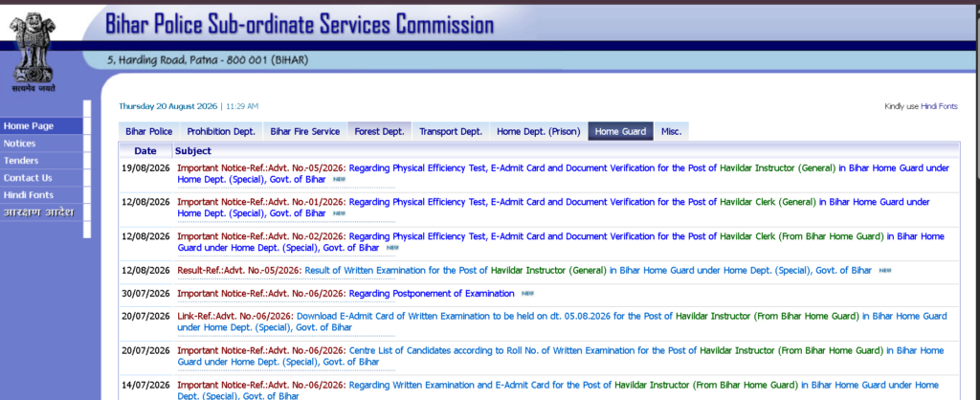
Task: Open the Advt. No.-02/2026 Havildar Clerk notice
Action: coord(561,242)
